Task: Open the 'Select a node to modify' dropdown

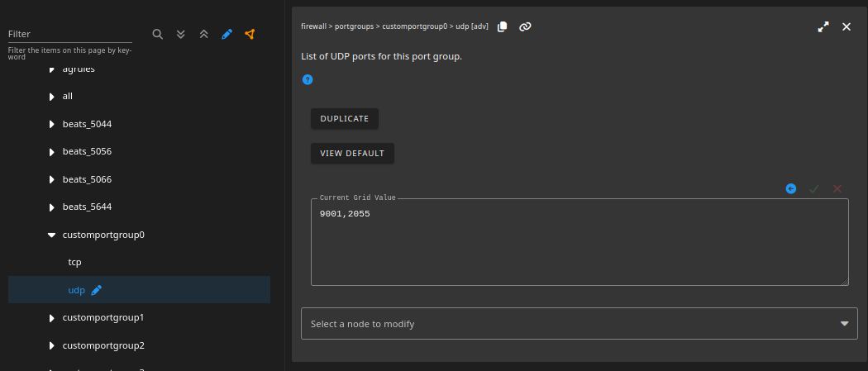Action: point(579,324)
